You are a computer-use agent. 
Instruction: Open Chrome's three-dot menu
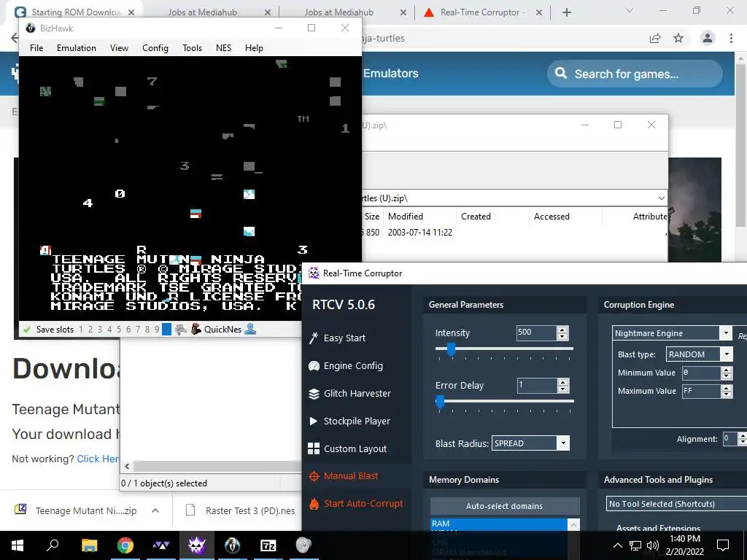[731, 38]
